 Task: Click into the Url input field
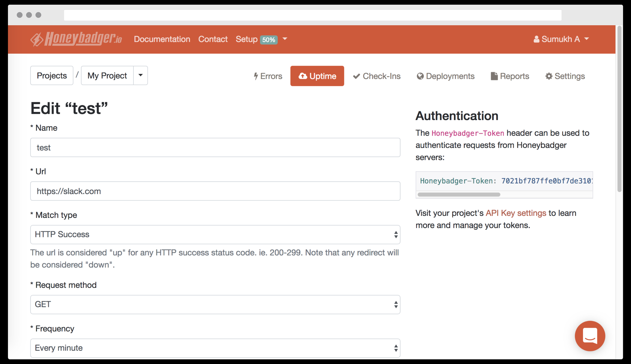[215, 191]
